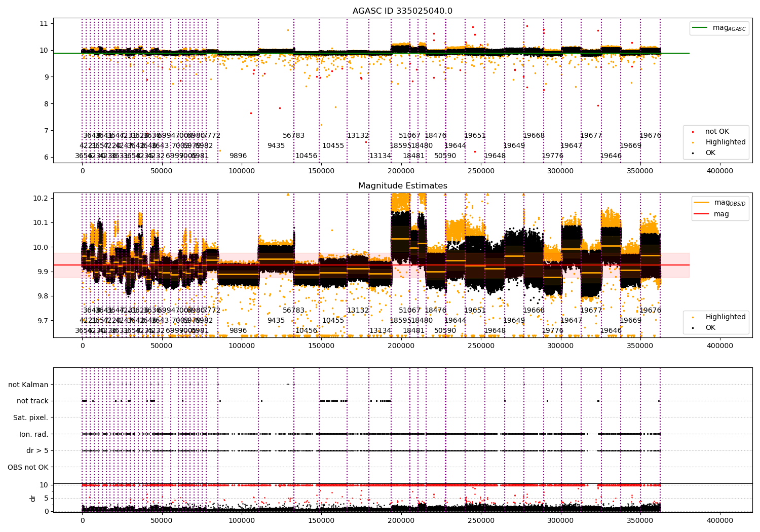Click obsid label 19776 in the top plot

(553, 156)
